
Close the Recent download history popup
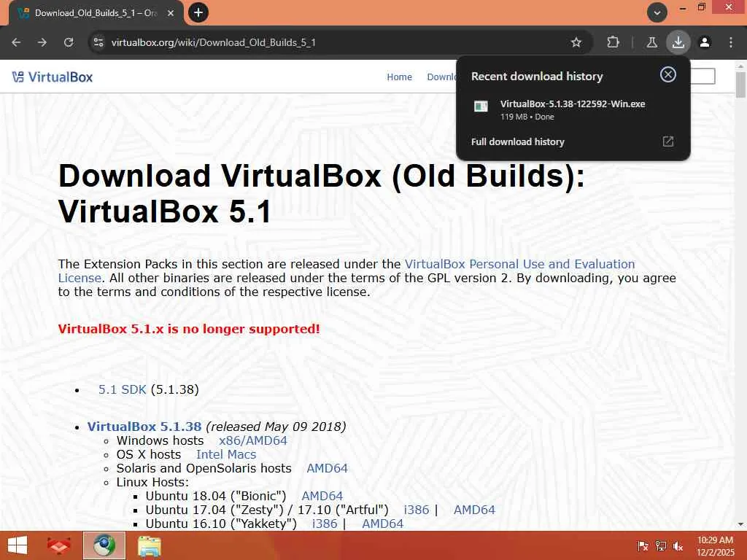click(x=668, y=74)
